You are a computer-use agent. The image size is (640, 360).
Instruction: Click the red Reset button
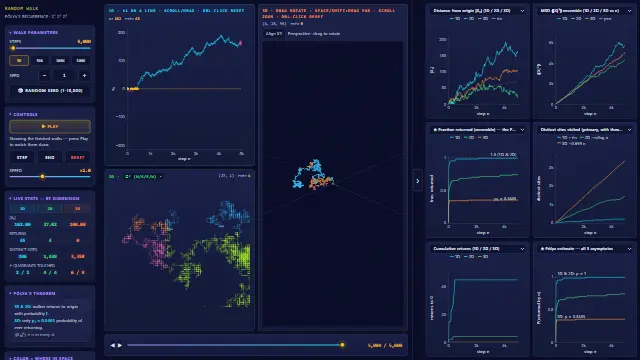[78, 157]
